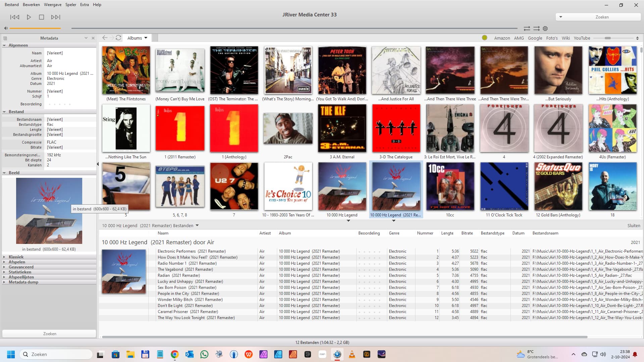Skip to the previous track
The image size is (644, 362).
click(14, 17)
